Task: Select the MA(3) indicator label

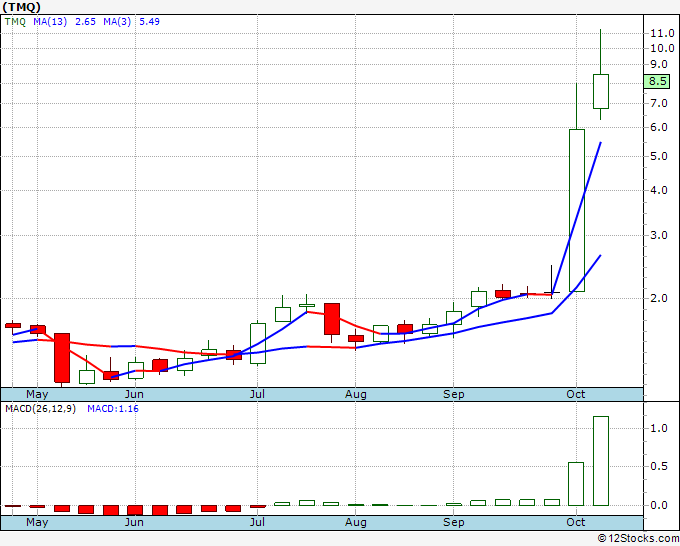Action: pos(117,22)
